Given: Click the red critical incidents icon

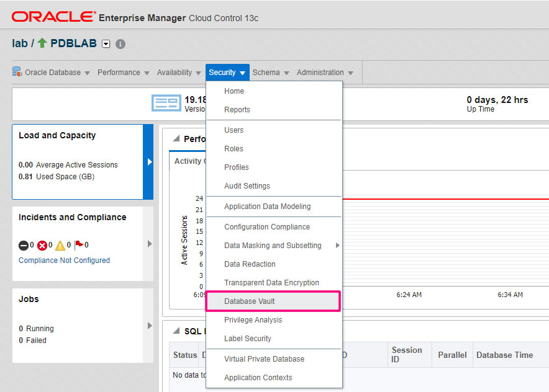Looking at the screenshot, I should 42,246.
